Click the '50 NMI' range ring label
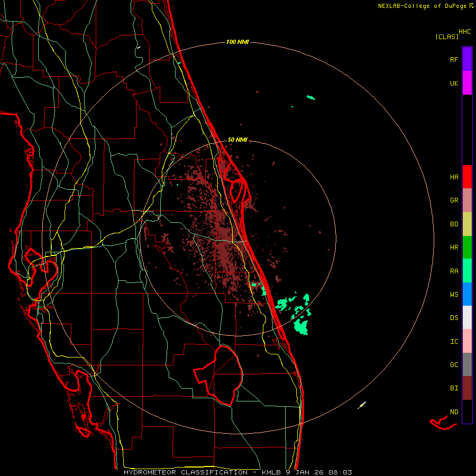 pyautogui.click(x=237, y=140)
